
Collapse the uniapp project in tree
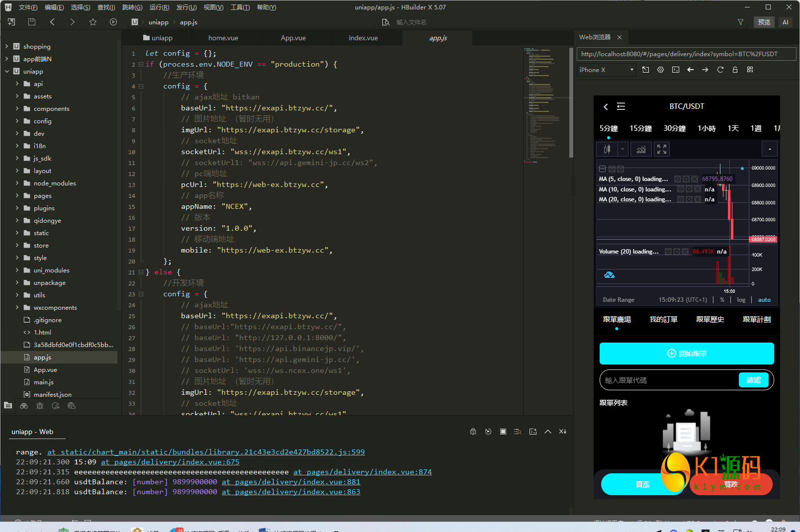click(x=6, y=71)
